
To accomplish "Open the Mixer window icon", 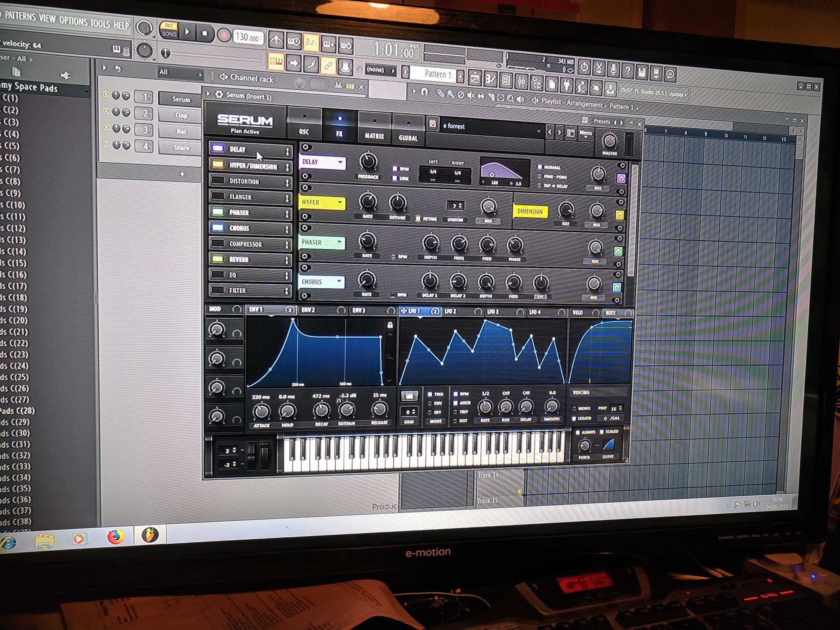I will 521,81.
